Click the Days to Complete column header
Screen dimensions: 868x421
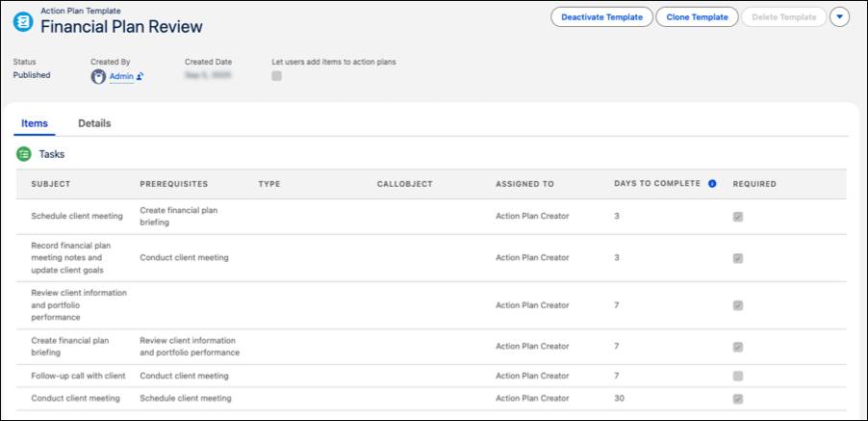(656, 183)
